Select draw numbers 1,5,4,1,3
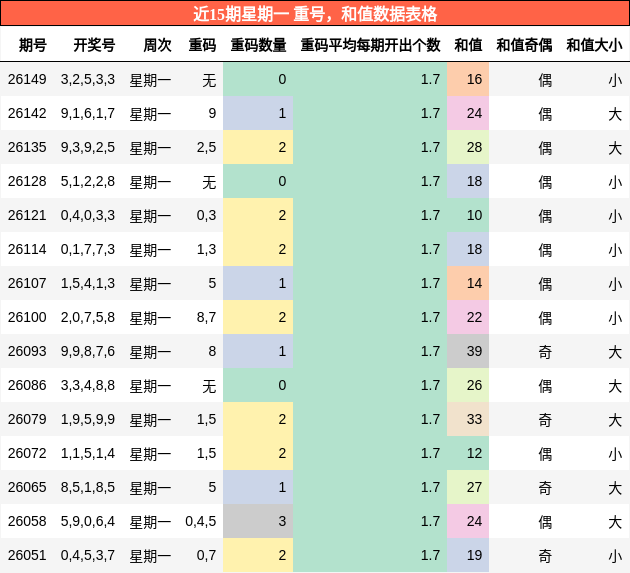Viewport: 630px width, 573px height. tap(88, 283)
